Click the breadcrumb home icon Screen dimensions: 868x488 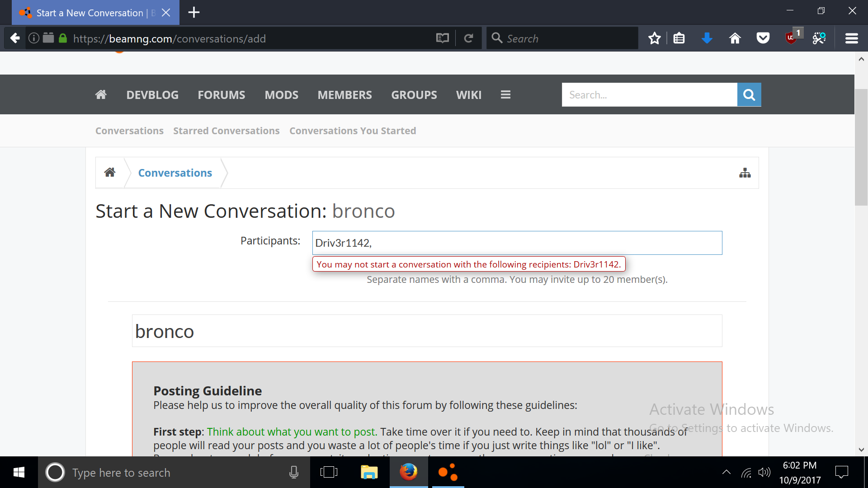click(x=110, y=172)
